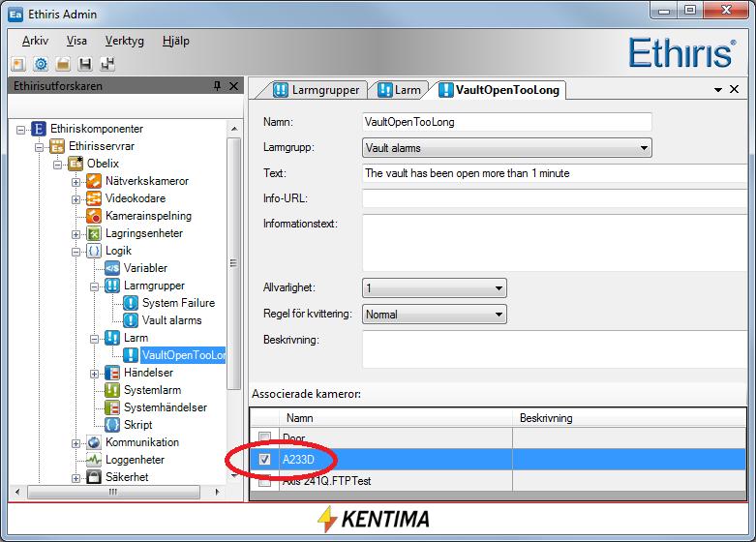Collapse the Logik node
Screen dimensions: 756x542
coord(76,252)
